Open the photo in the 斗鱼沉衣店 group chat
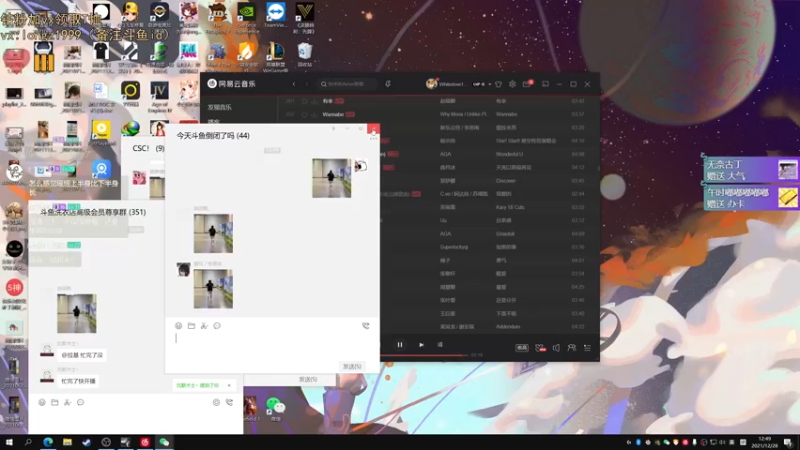Screen dimensions: 800x450 (77, 313)
